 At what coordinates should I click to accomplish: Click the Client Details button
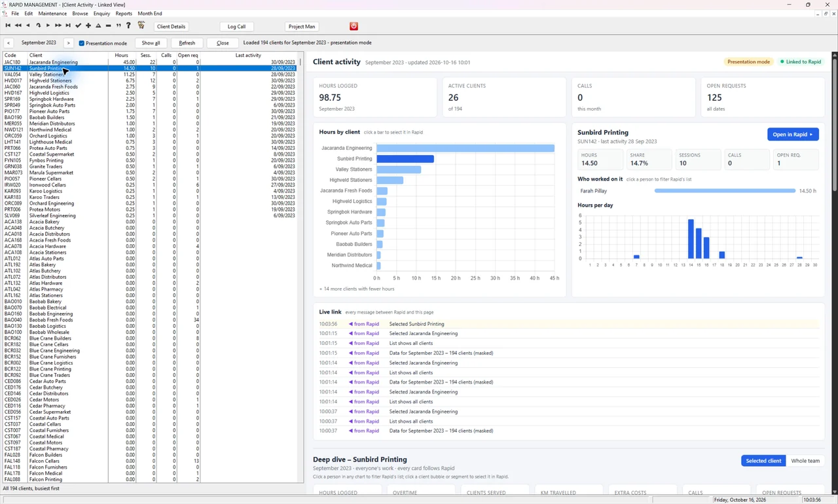[171, 26]
